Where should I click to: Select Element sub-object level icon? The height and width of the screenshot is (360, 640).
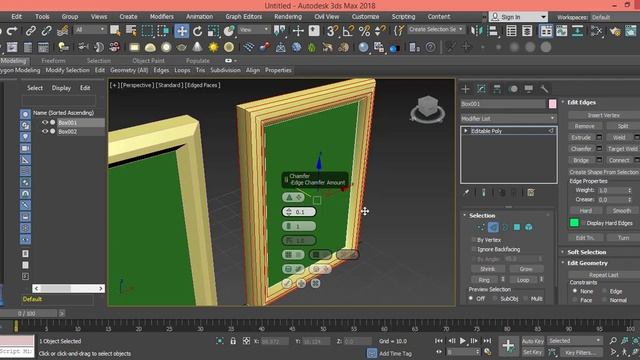pyautogui.click(x=529, y=227)
